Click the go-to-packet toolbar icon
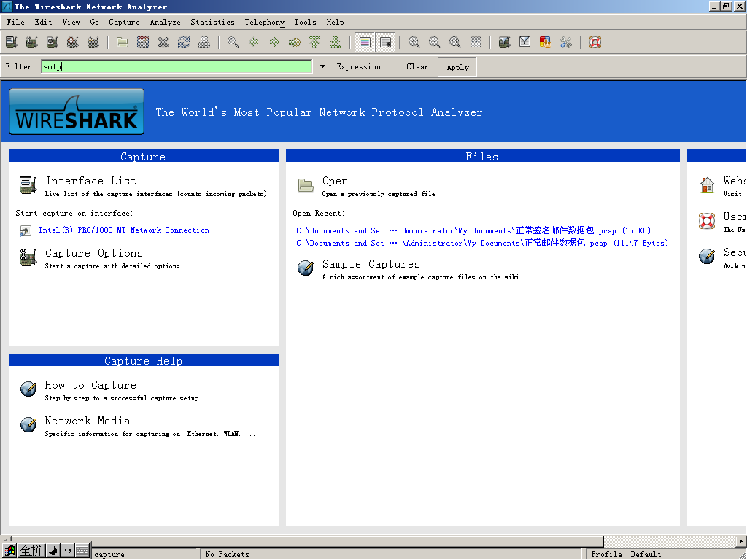The width and height of the screenshot is (747, 560). (295, 42)
